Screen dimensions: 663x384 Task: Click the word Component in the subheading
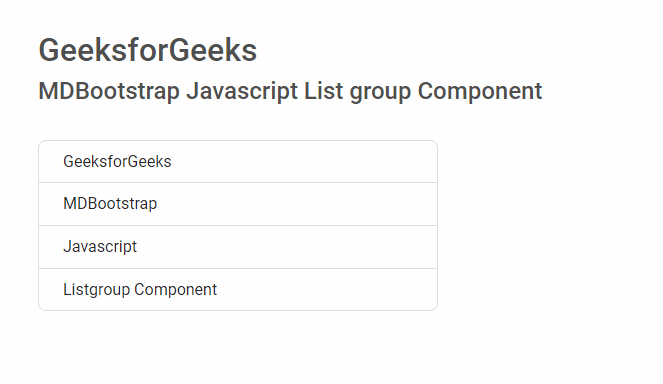(x=480, y=91)
